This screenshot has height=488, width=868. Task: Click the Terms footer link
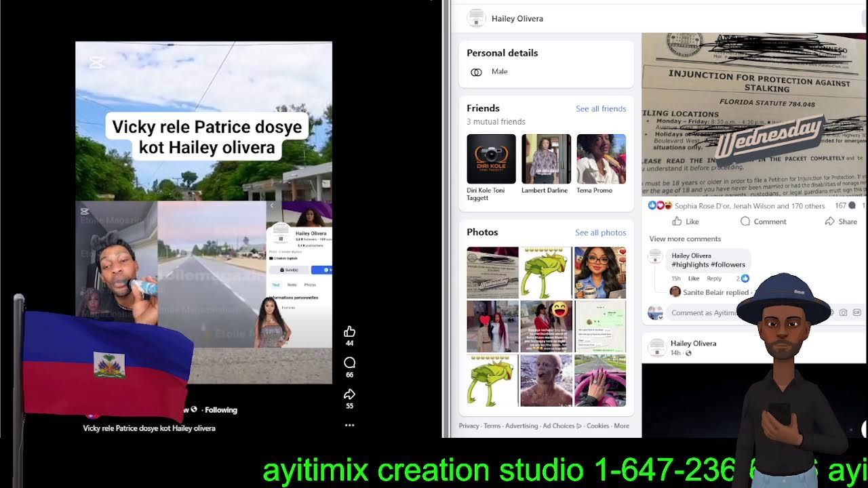coord(492,426)
